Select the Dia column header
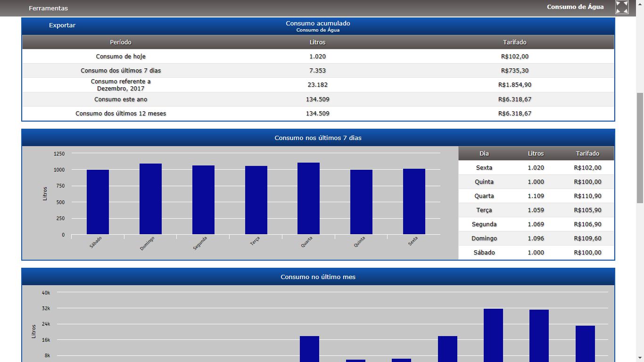This screenshot has width=644, height=362. (x=484, y=154)
